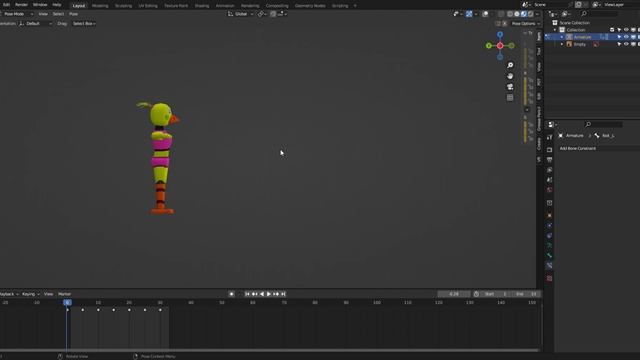
Task: Toggle visibility eye for Armature
Action: pyautogui.click(x=626, y=37)
